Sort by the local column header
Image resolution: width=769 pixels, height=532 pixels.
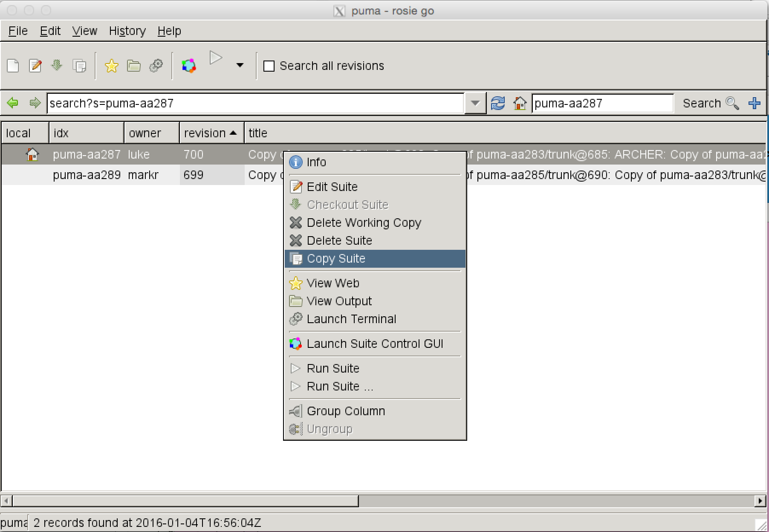click(x=25, y=133)
